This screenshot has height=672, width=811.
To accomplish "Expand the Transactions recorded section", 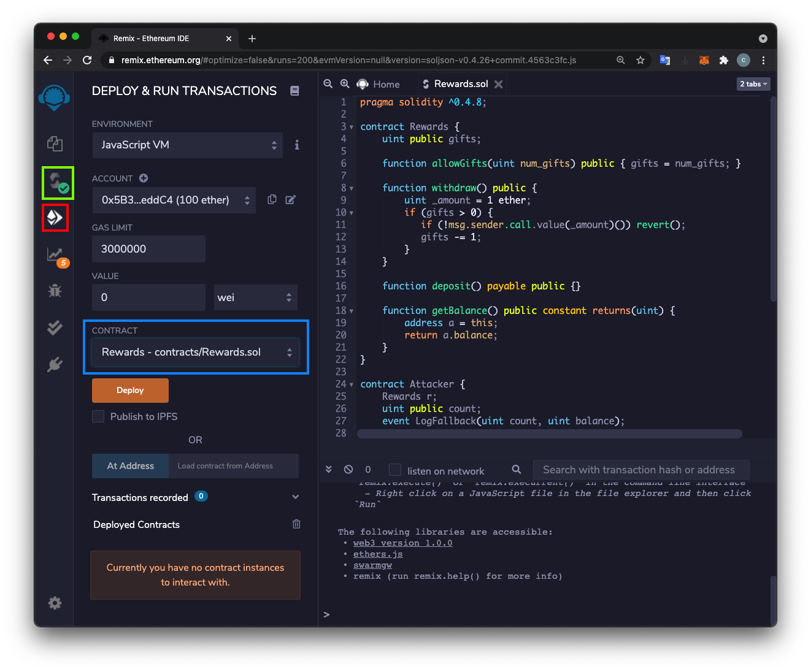I will 295,497.
